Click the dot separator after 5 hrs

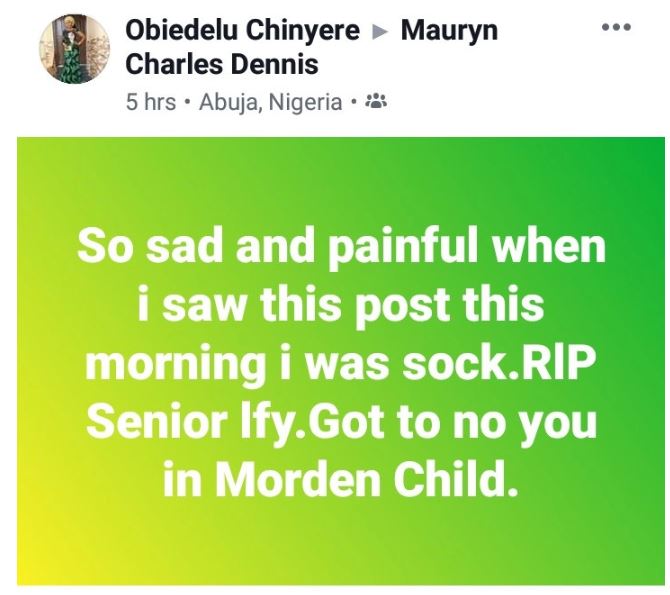[188, 102]
